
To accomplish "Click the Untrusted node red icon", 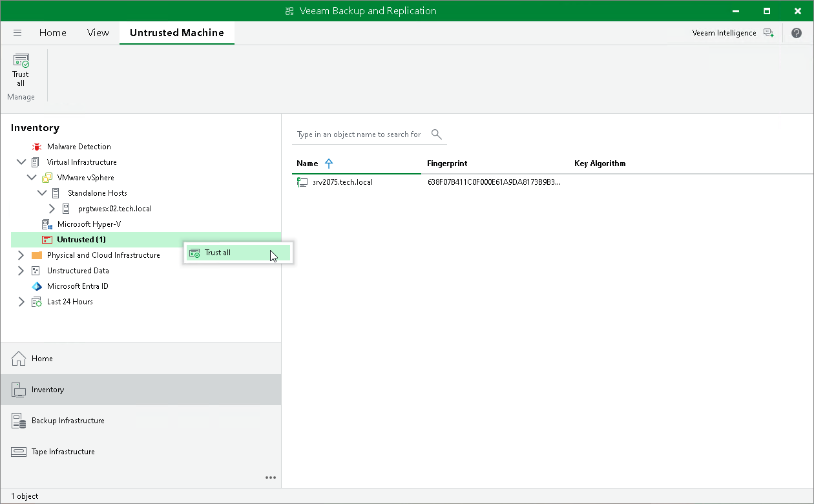I will point(47,240).
